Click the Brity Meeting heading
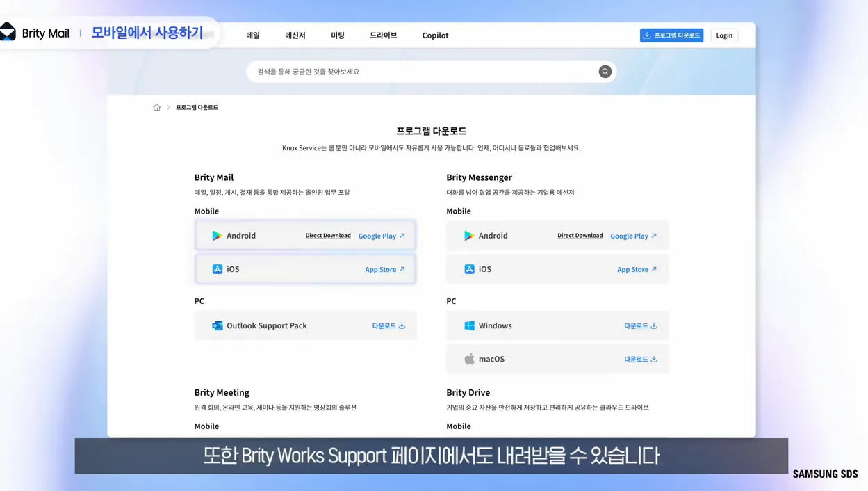 coord(222,392)
